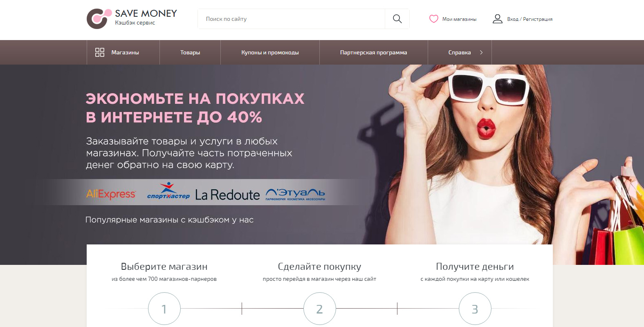
Task: Select step 1 circle under Выберите магазин
Action: pos(164,309)
